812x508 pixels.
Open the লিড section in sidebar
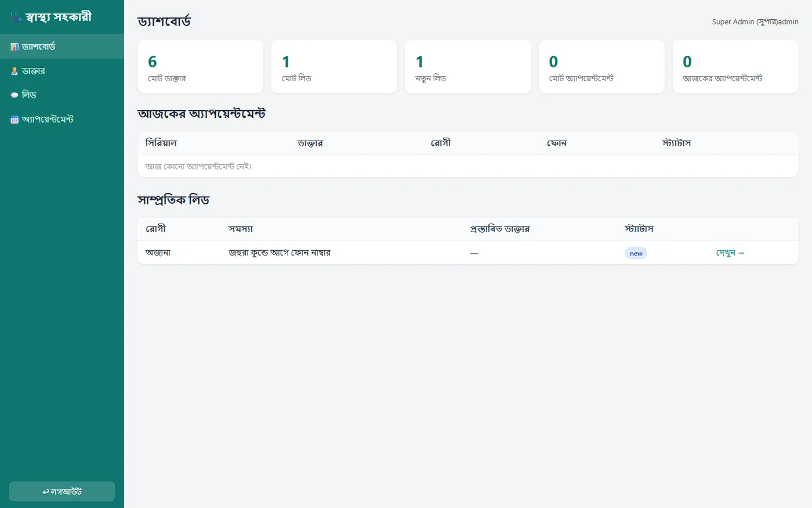click(x=62, y=95)
